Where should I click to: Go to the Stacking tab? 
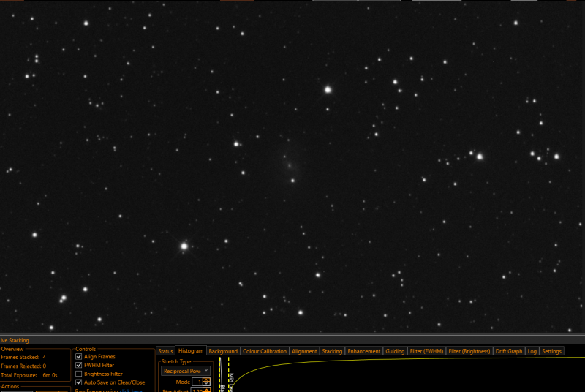pos(332,351)
